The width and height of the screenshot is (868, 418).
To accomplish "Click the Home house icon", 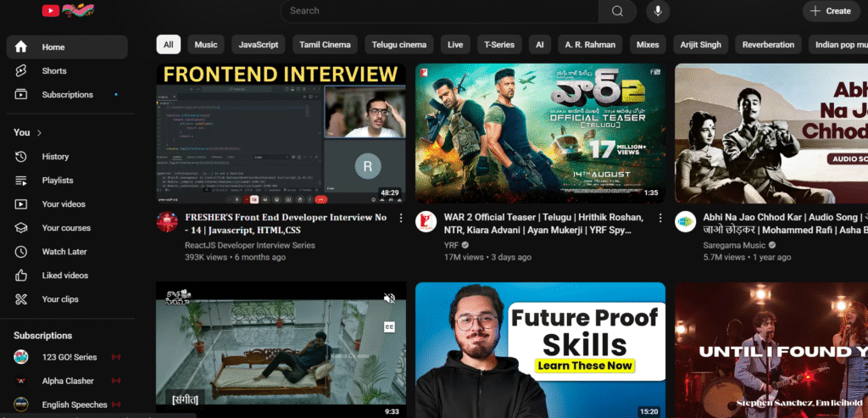I will click(20, 47).
